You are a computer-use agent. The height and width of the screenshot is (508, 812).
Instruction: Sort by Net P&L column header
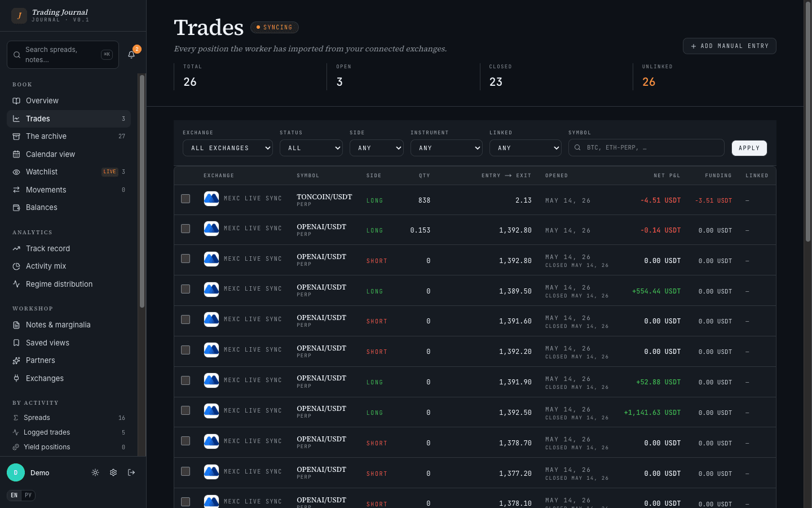(x=667, y=176)
